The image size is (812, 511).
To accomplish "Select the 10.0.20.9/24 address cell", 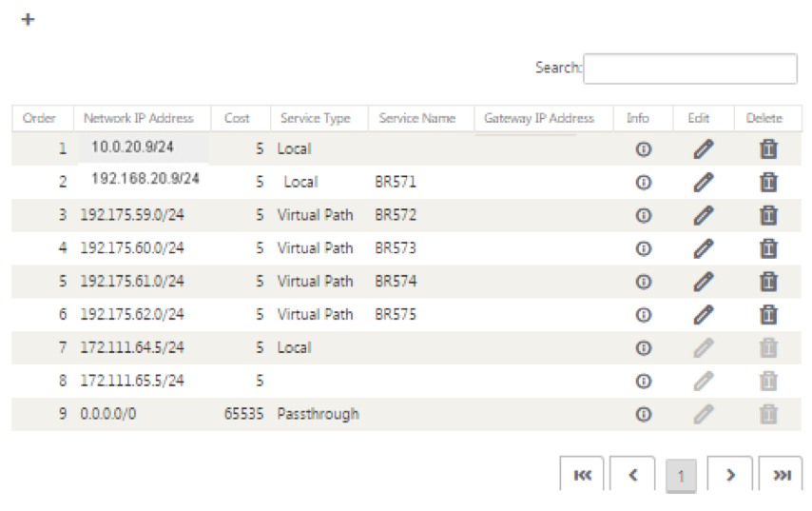I will click(x=132, y=147).
